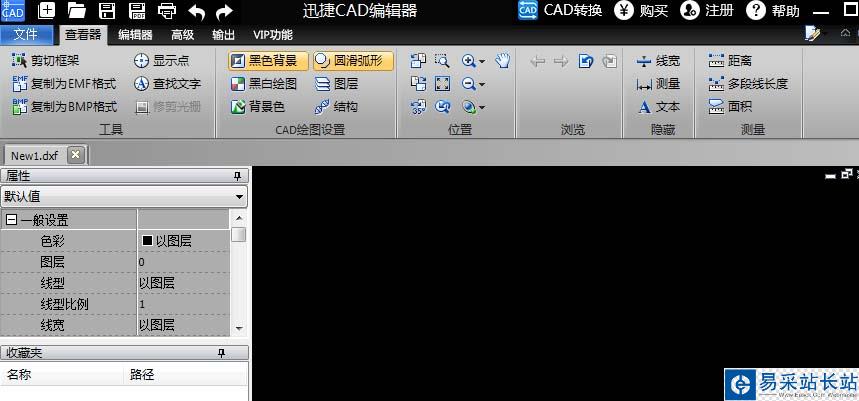Save as PDF icon in title bar
This screenshot has width=859, height=401.
click(137, 10)
